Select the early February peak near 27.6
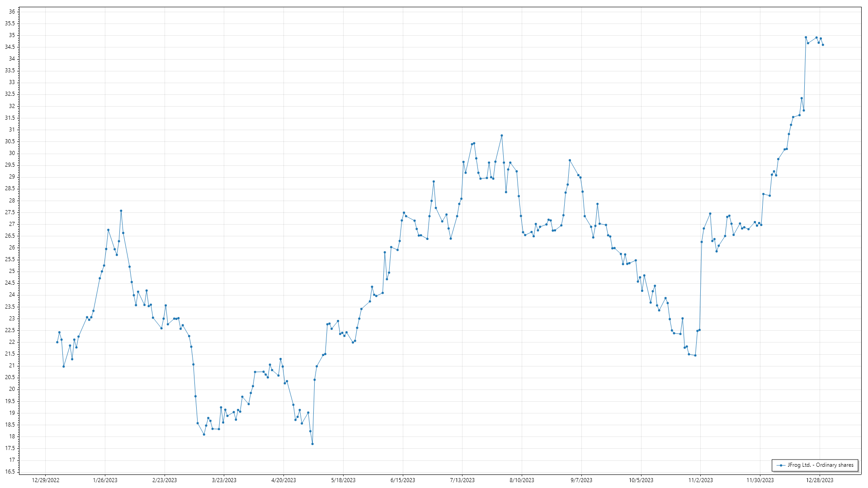The image size is (868, 488). pyautogui.click(x=121, y=211)
